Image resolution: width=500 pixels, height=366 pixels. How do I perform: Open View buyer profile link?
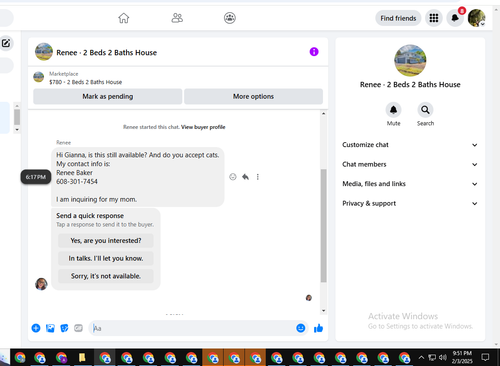203,127
